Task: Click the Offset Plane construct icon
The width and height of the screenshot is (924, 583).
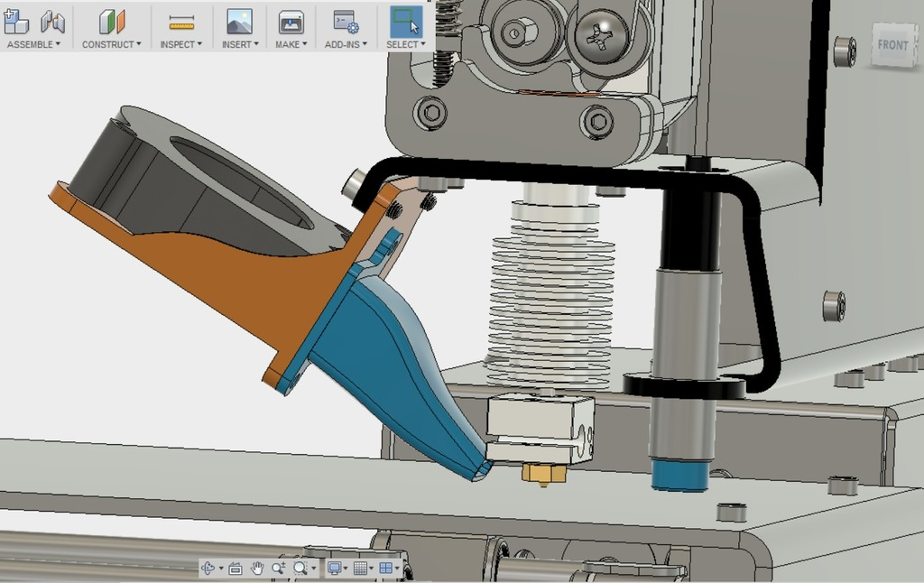Action: 111,22
